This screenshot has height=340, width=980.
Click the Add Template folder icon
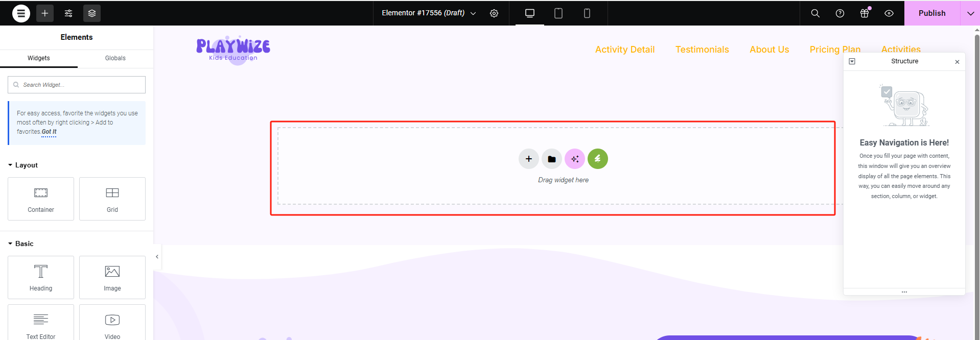552,159
